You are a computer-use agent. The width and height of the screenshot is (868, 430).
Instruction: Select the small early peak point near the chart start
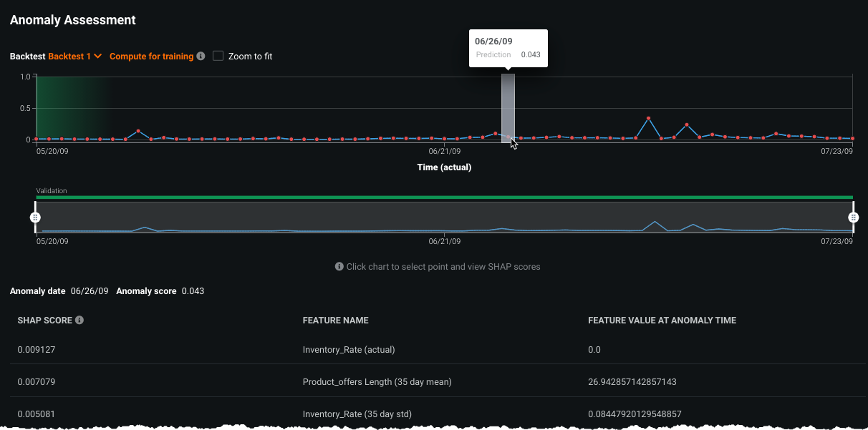tap(138, 131)
